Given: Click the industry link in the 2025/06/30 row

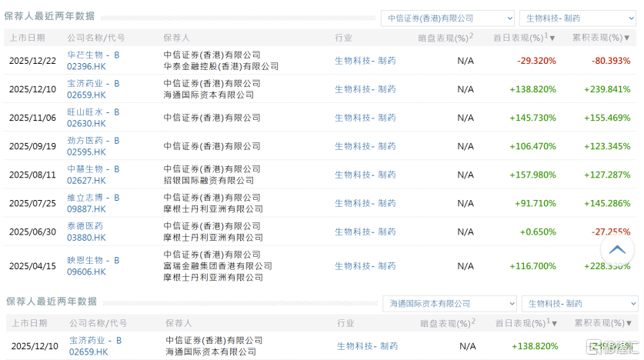Looking at the screenshot, I should point(365,232).
